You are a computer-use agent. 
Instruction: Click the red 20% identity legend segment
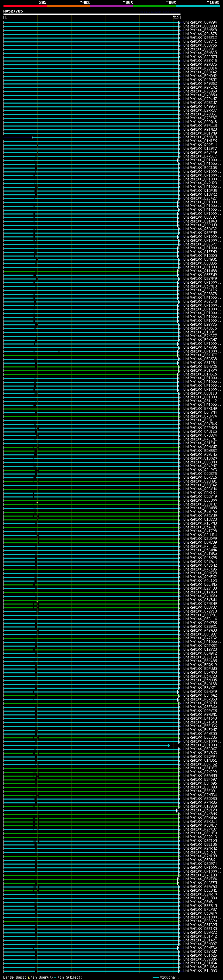tap(25, 6)
